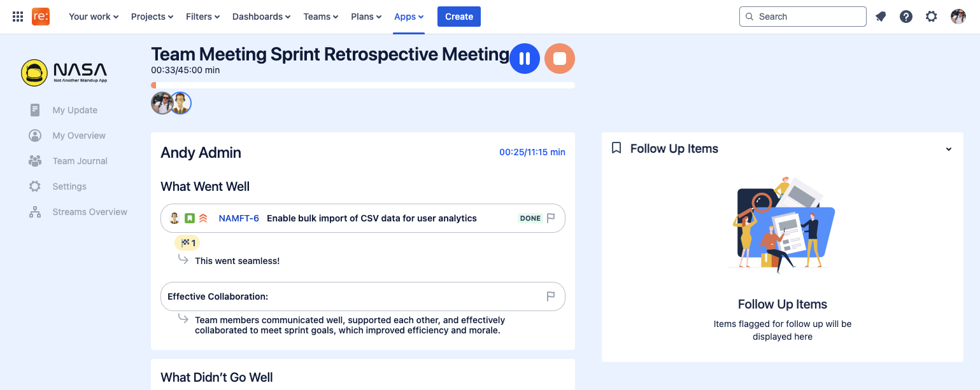
Task: Open the NAMFT-6 issue link
Action: point(239,218)
